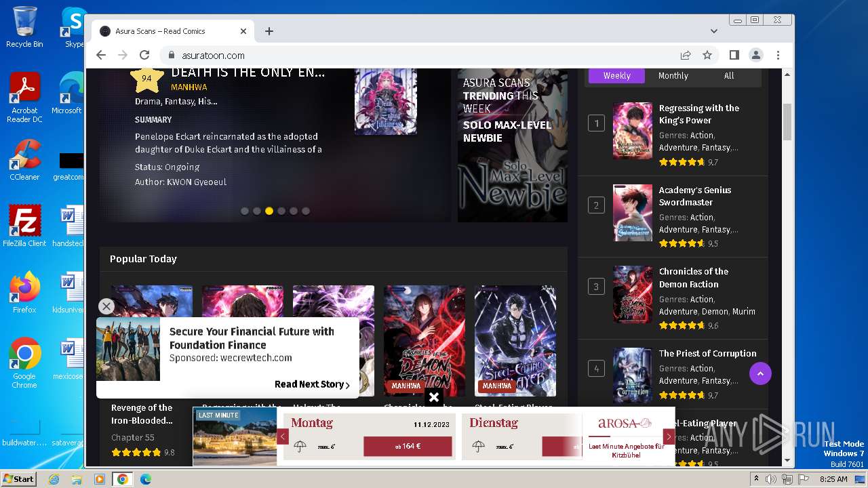868x488 pixels.
Task: Click the Death Is The Only Ending cover
Action: pos(386,102)
